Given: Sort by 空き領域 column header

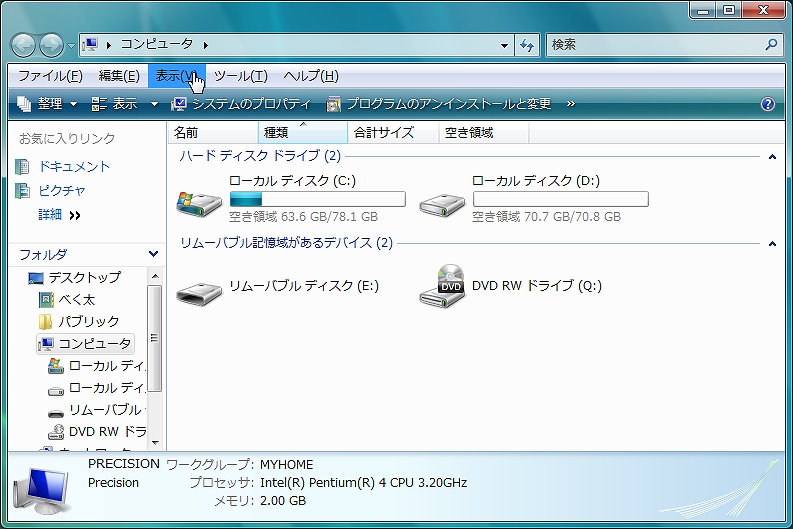Looking at the screenshot, I should tap(470, 133).
